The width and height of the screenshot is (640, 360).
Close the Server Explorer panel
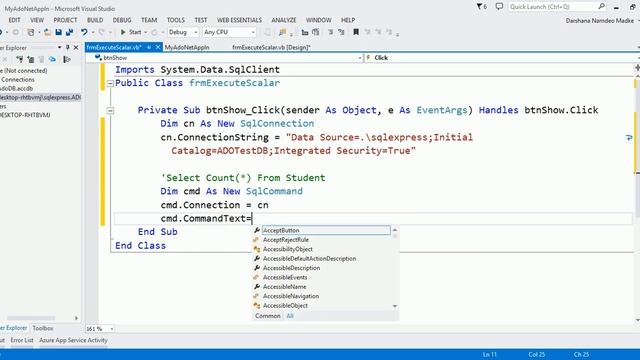point(76,47)
